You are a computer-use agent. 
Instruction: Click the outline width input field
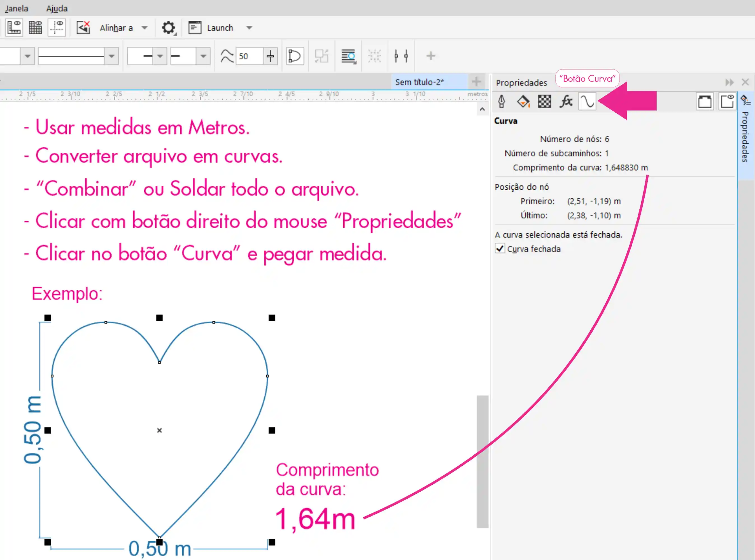click(x=10, y=56)
